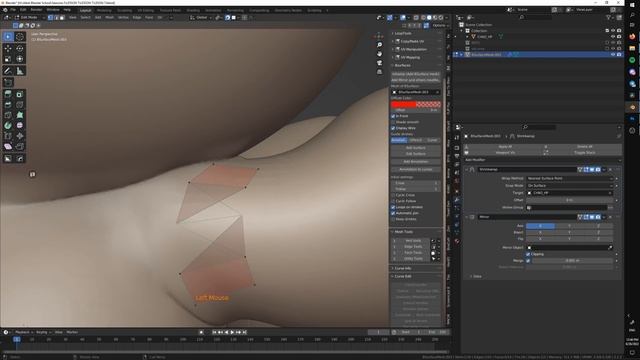Toggle the Loops on strokes checkbox
This screenshot has height=360, width=640.
393,207
